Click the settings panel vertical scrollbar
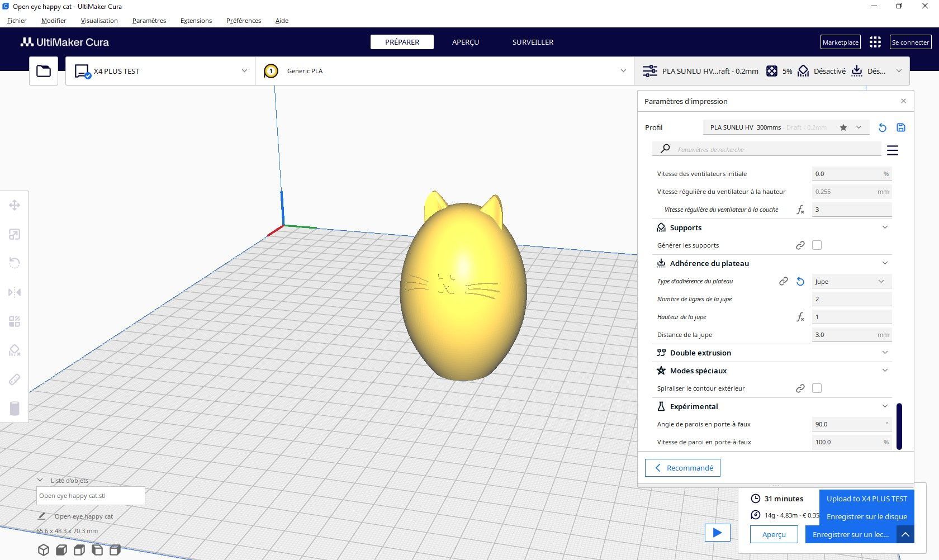939x560 pixels. [x=899, y=426]
